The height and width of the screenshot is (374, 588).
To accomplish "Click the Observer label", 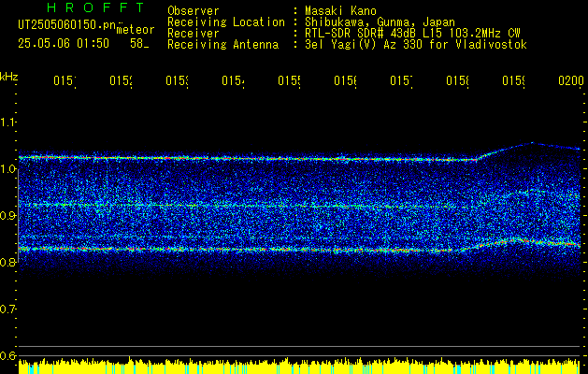I will (194, 11).
